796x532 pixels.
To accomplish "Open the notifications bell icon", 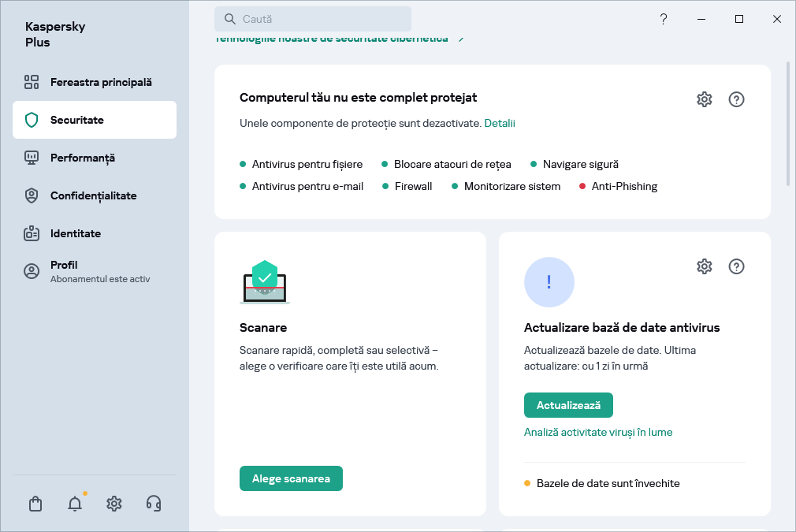I will [x=74, y=503].
